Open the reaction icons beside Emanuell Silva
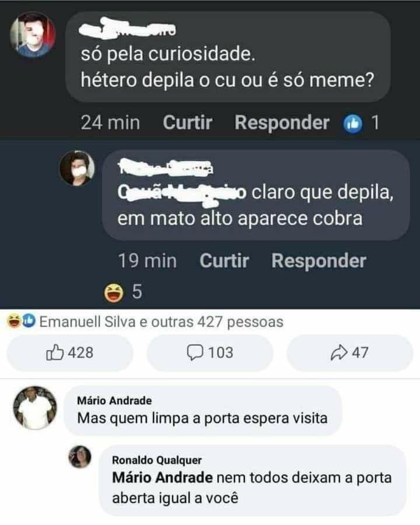The width and height of the screenshot is (420, 525). (22, 321)
